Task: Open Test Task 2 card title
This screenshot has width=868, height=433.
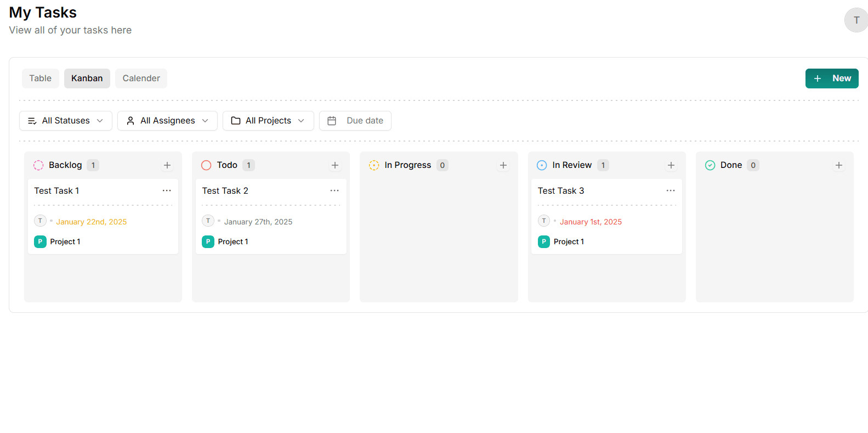Action: (225, 190)
